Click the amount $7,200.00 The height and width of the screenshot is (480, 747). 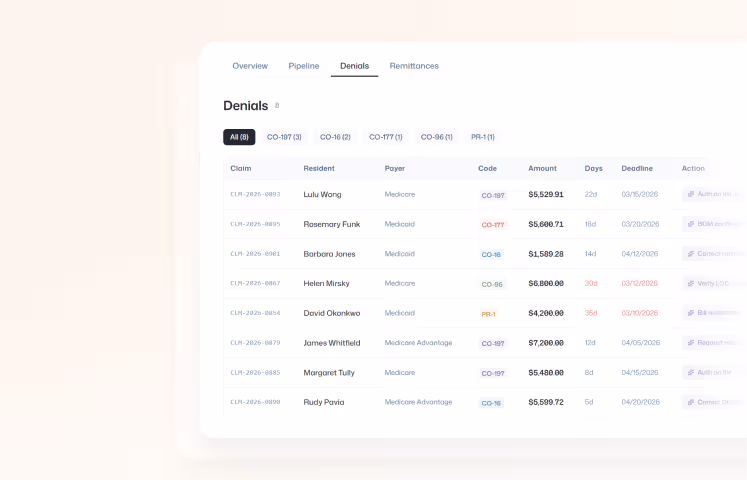(546, 343)
